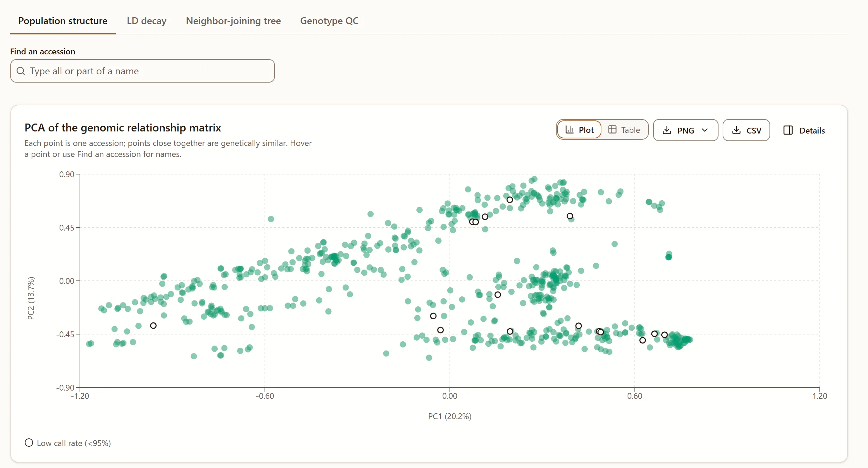Screen dimensions: 868x468
Task: Click the low call rate point at far left
Action: (153, 326)
